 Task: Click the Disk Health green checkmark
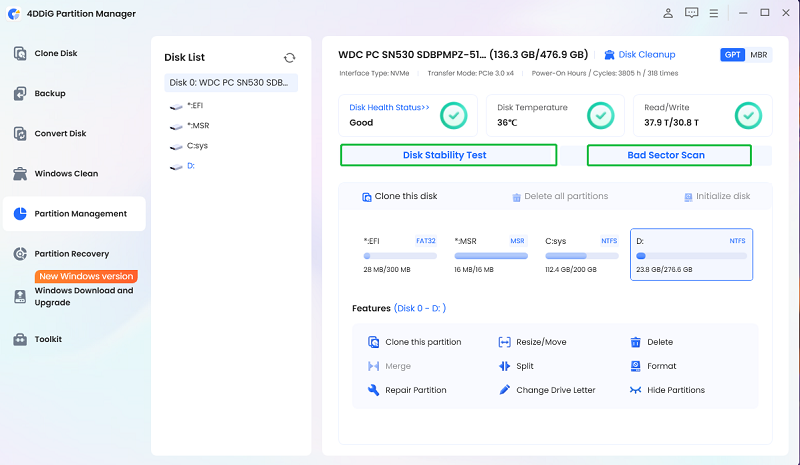click(x=454, y=115)
